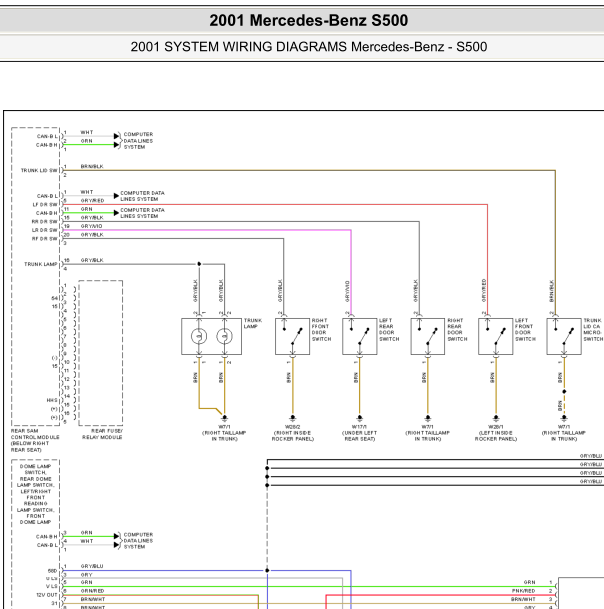Click the horizontal "GRY/RED" wire color label

coord(92,200)
